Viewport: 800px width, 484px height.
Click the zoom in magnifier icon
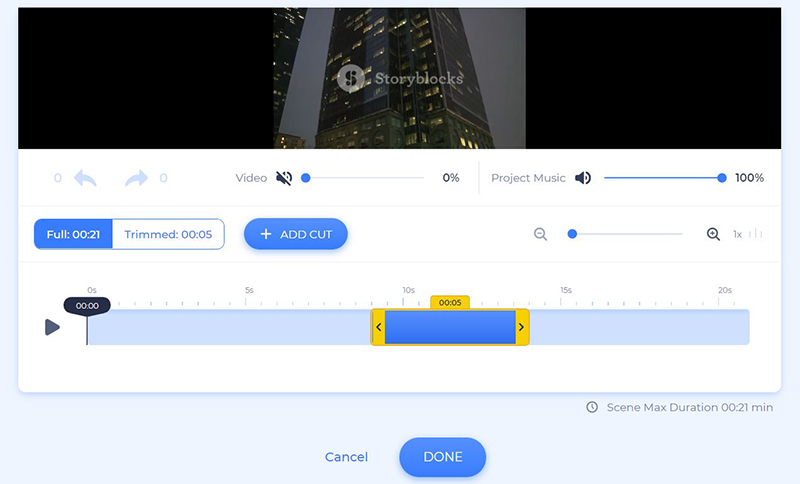click(x=713, y=234)
